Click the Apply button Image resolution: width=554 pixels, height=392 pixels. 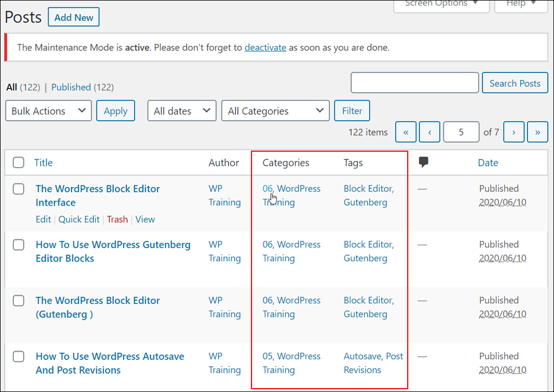point(116,111)
